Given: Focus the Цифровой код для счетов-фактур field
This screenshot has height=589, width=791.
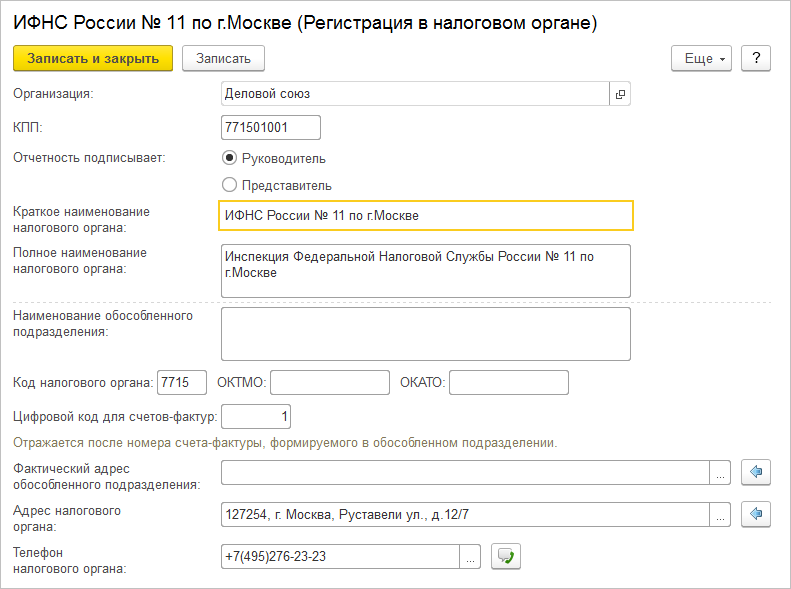Looking at the screenshot, I should pyautogui.click(x=256, y=415).
